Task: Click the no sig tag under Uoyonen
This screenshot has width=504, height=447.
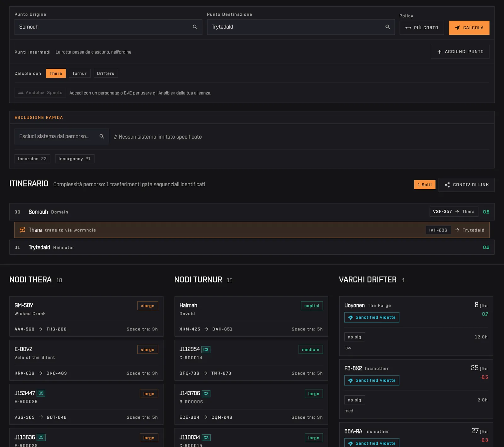Action: (354, 337)
